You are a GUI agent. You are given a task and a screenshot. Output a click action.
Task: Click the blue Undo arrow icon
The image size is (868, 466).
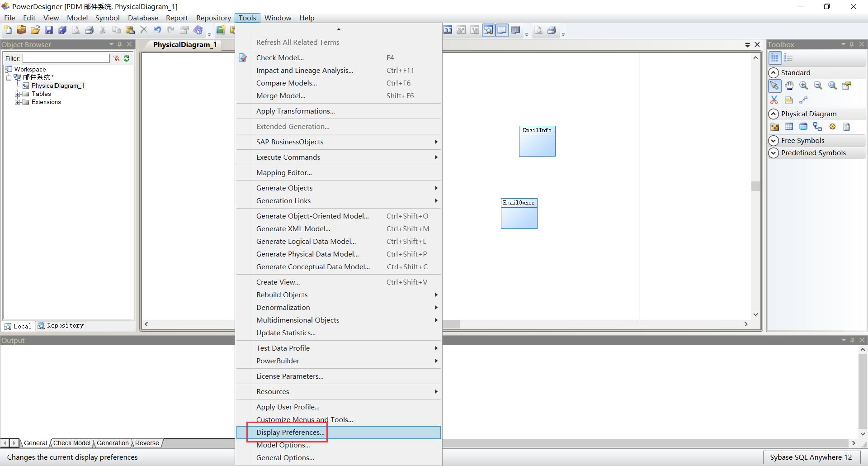pos(157,30)
